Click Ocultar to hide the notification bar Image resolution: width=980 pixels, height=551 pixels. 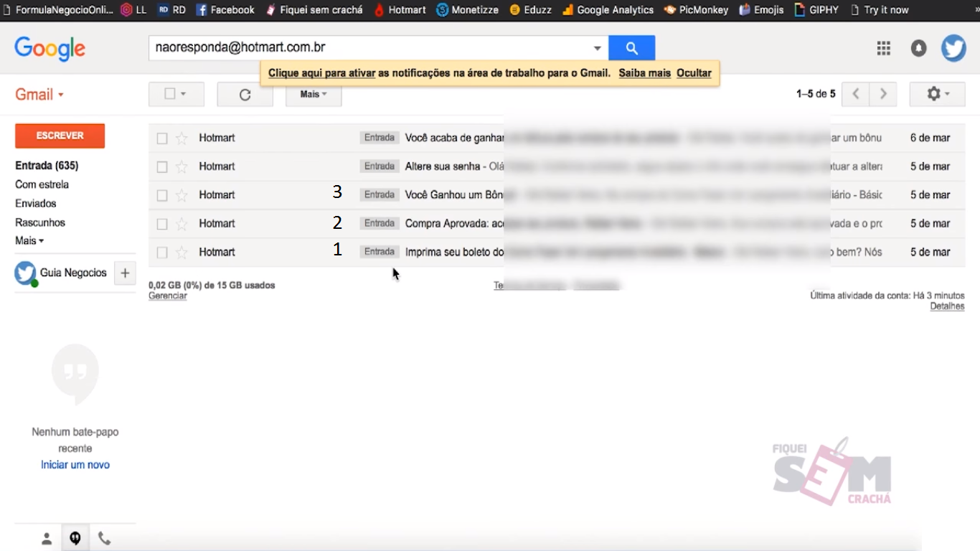(694, 73)
